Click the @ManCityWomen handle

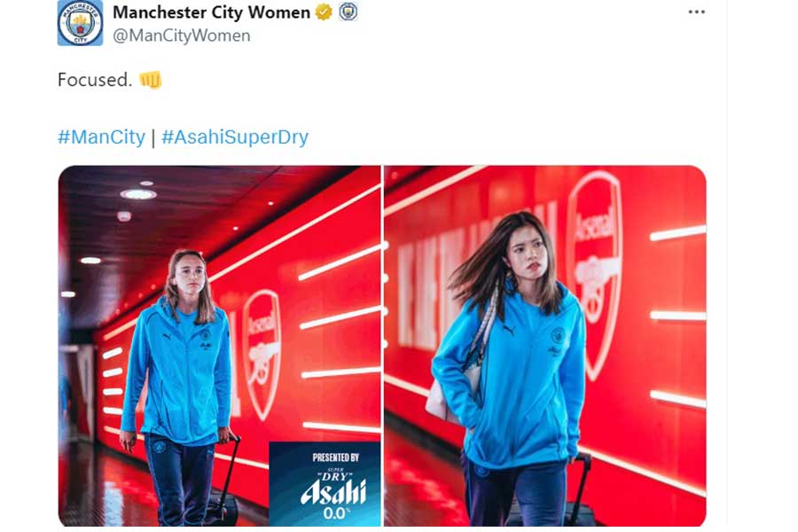click(x=182, y=35)
